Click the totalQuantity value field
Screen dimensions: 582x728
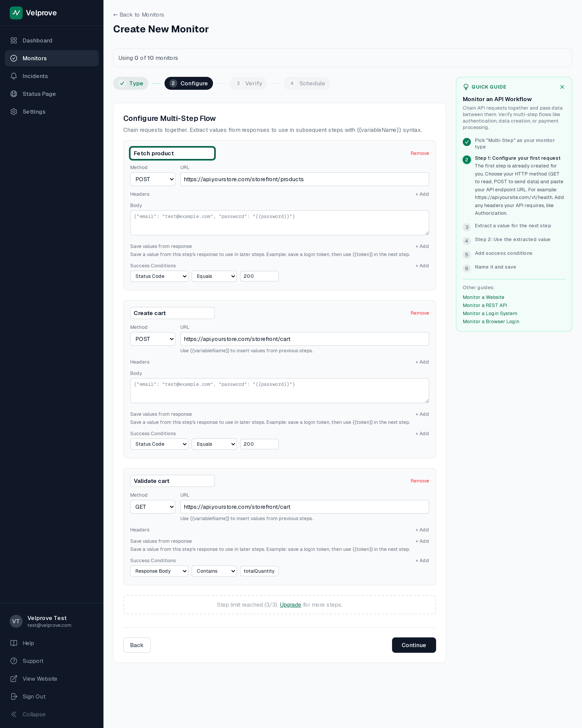point(259,571)
